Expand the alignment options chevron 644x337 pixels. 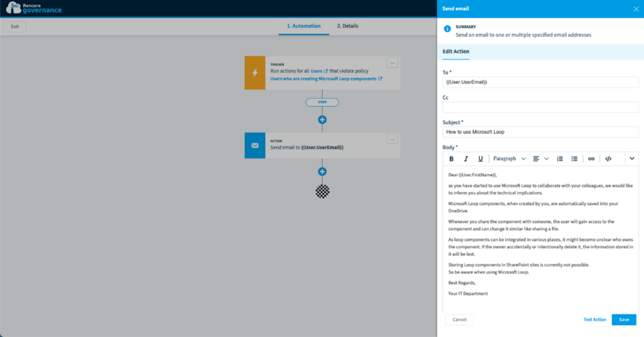(x=547, y=159)
